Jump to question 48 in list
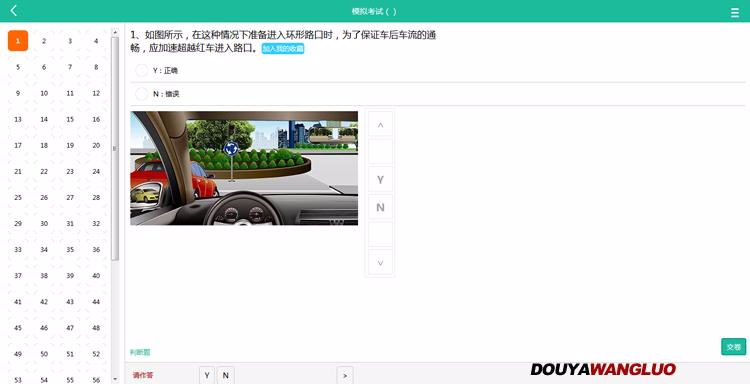This screenshot has width=750, height=384. [x=96, y=328]
